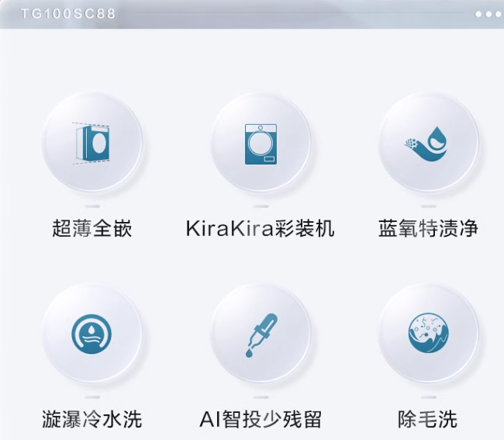This screenshot has width=504, height=440.
Task: Click the 超薄全嵌 washing machine icon
Action: pos(92,143)
